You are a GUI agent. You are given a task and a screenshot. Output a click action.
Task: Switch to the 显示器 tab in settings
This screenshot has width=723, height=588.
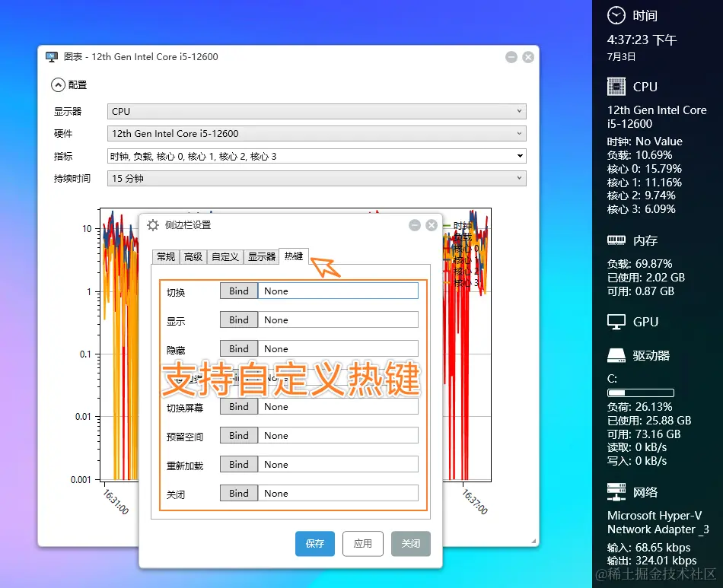(262, 256)
